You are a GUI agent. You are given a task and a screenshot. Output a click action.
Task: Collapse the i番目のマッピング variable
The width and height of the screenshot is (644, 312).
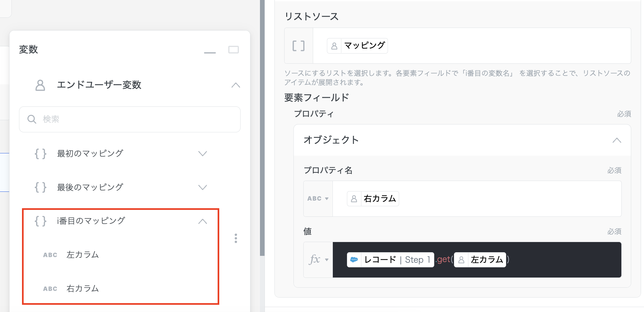[x=203, y=221]
